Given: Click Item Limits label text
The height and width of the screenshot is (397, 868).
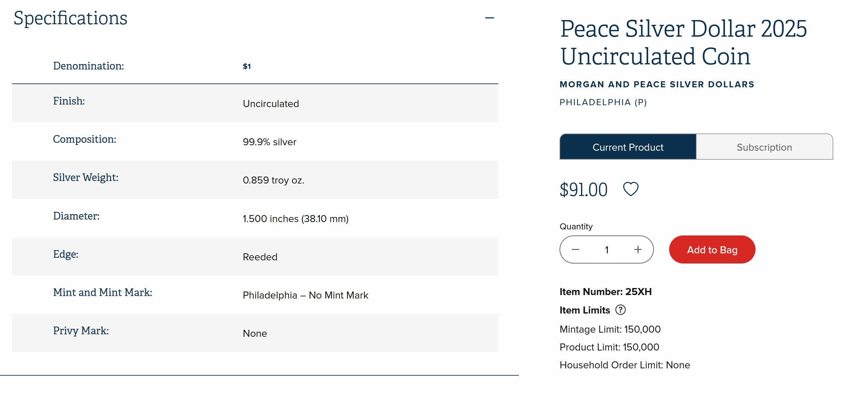Looking at the screenshot, I should pos(585,310).
